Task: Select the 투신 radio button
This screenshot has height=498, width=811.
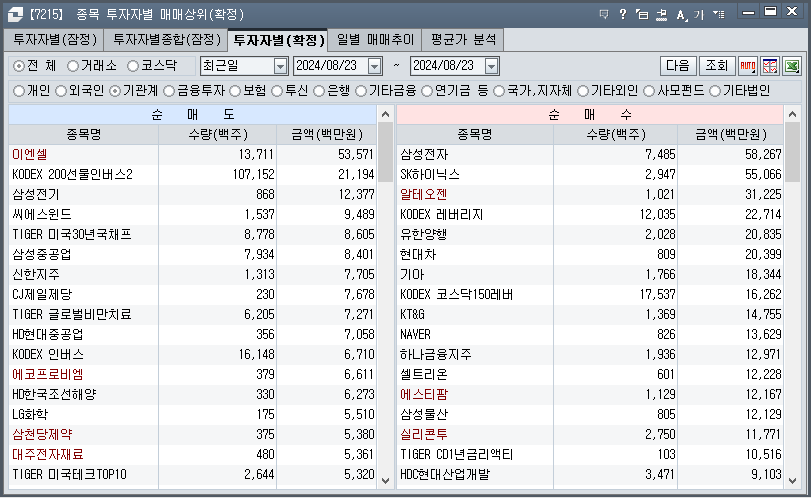Action: point(277,91)
